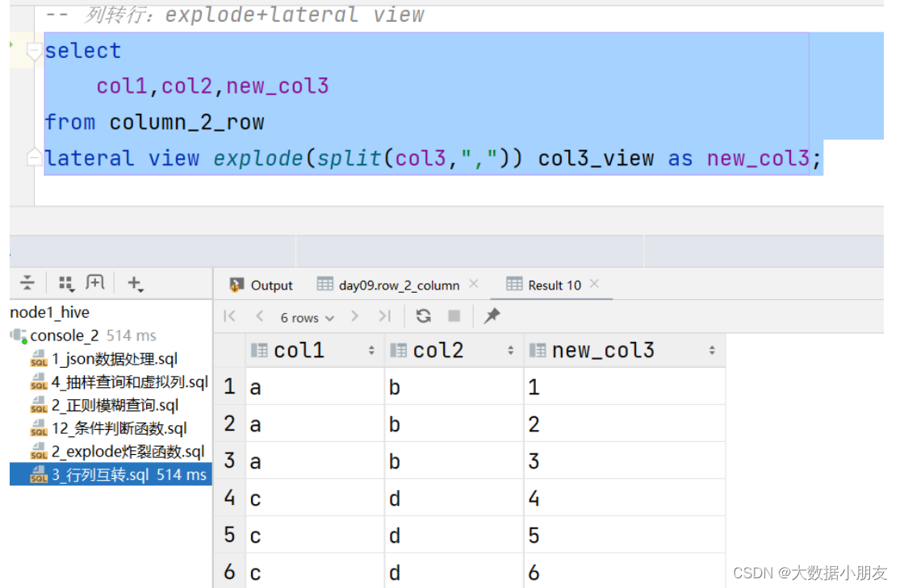Go to next page arrow

[354, 316]
